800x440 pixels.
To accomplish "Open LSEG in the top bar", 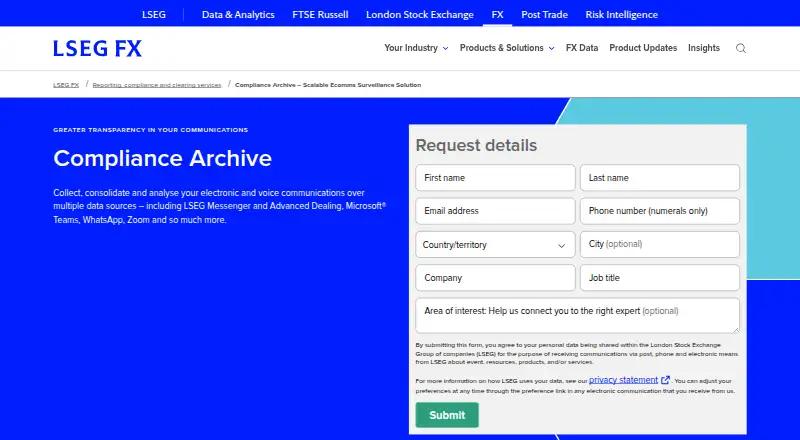I will click(x=154, y=14).
